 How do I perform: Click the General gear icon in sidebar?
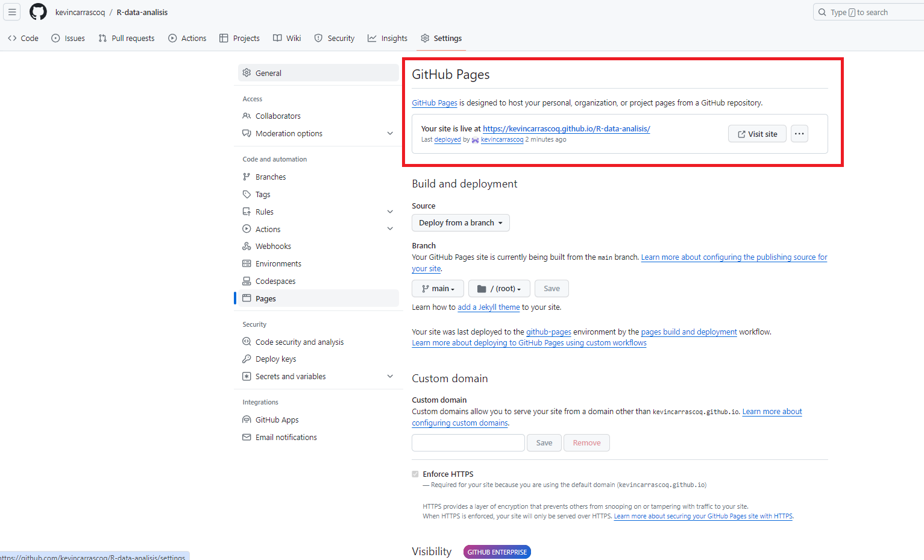(x=247, y=73)
